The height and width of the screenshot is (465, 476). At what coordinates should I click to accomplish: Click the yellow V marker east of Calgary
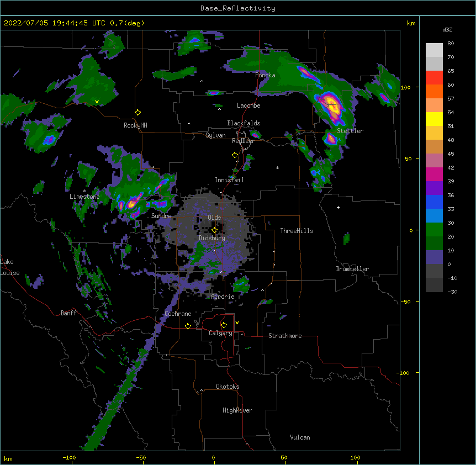(237, 323)
